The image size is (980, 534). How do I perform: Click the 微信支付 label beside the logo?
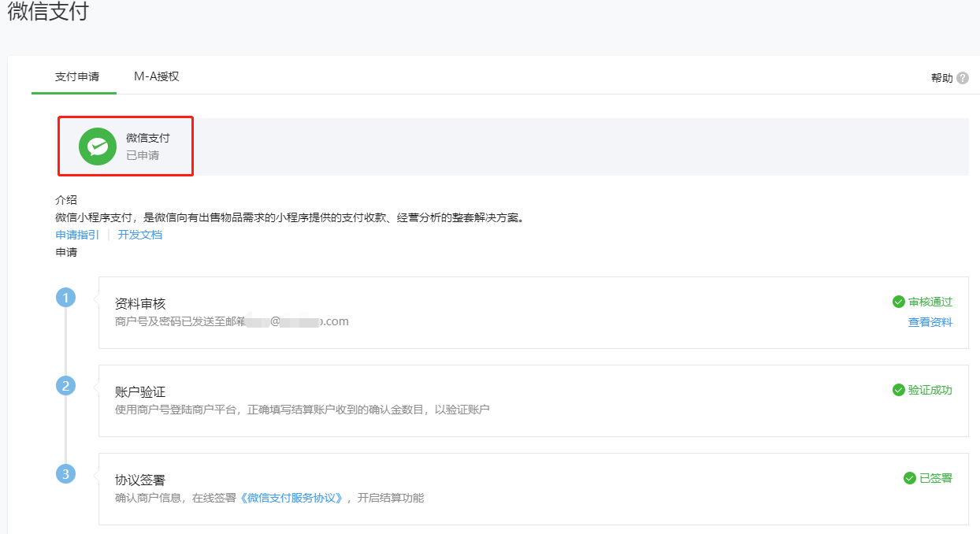(x=148, y=138)
